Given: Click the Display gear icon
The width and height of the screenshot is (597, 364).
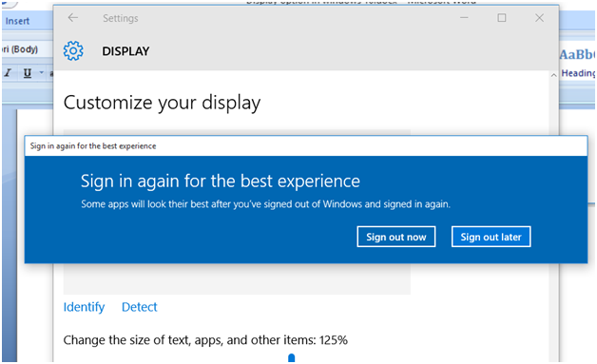Looking at the screenshot, I should [x=73, y=50].
